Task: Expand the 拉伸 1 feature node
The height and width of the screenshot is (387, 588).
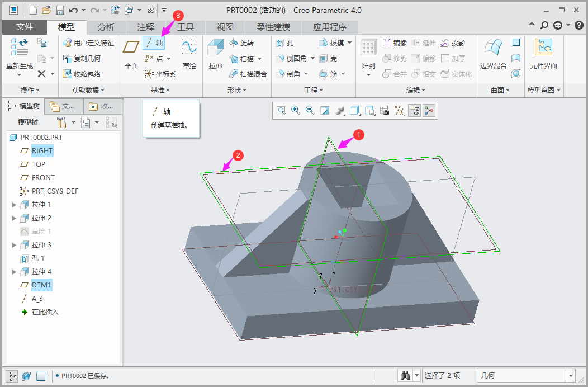Action: (15, 205)
